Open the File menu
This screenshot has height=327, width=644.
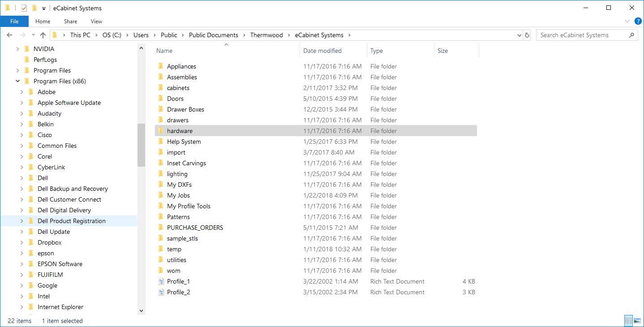pos(14,21)
